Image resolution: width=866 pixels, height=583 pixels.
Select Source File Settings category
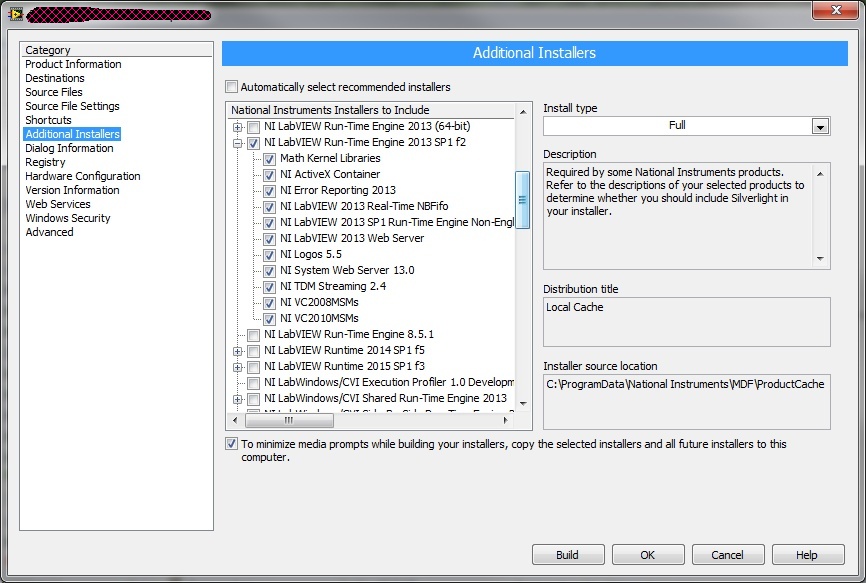tap(72, 106)
